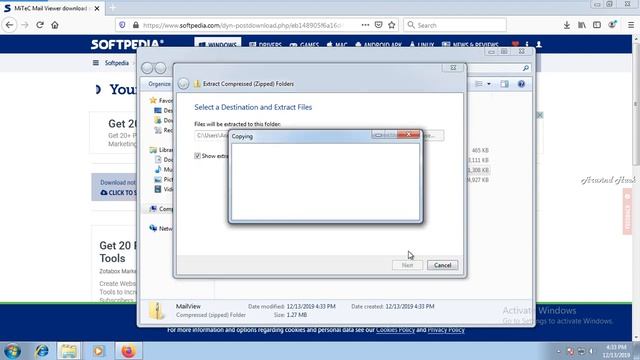This screenshot has width=640, height=360.
Task: Toggle Firefox sidebar view
Action: [x=597, y=25]
